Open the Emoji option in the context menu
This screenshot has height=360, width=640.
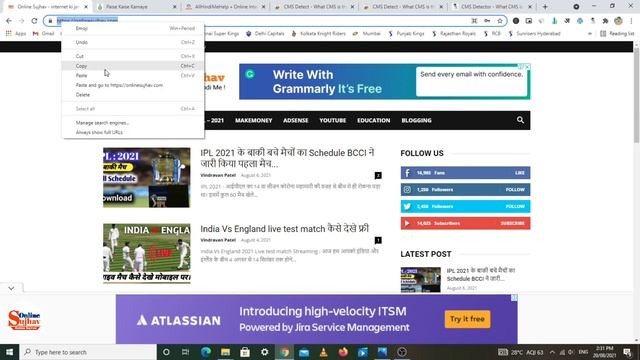click(133, 28)
